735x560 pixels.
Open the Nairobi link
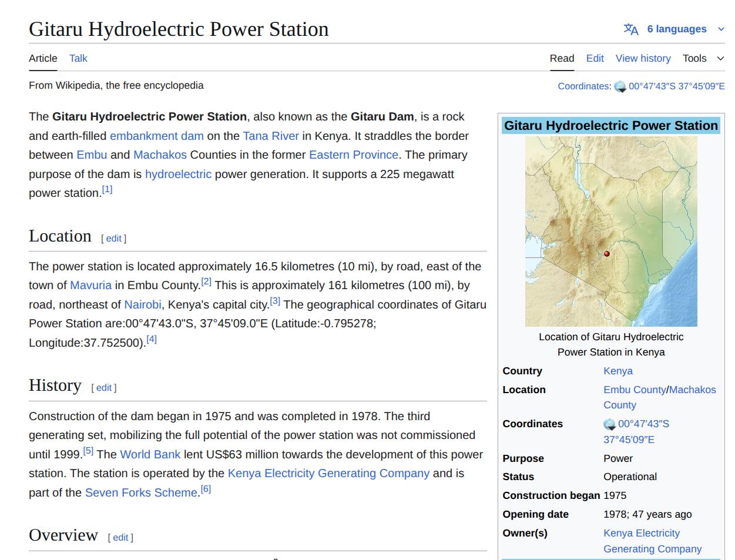pos(143,304)
